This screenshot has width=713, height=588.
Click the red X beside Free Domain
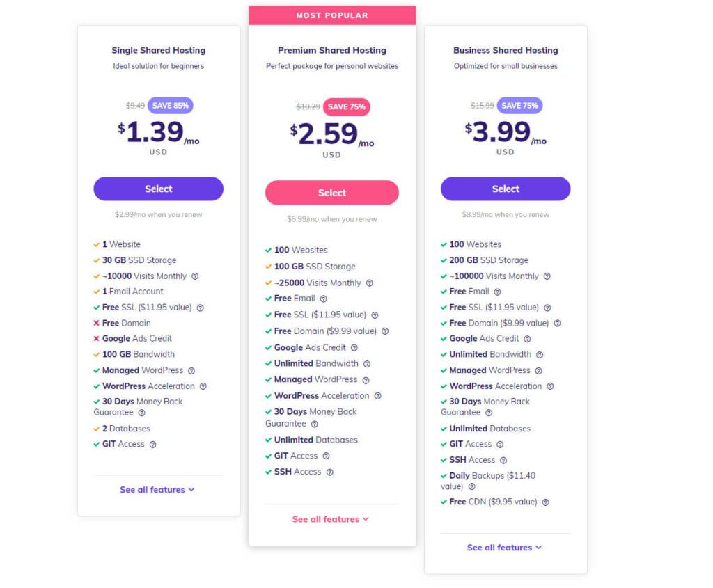click(x=97, y=323)
